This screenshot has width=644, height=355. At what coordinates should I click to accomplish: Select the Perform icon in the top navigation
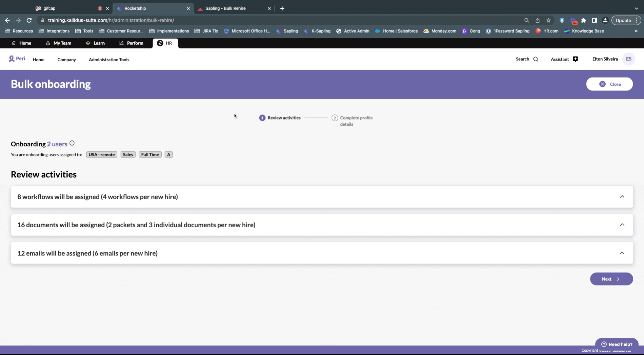click(121, 43)
